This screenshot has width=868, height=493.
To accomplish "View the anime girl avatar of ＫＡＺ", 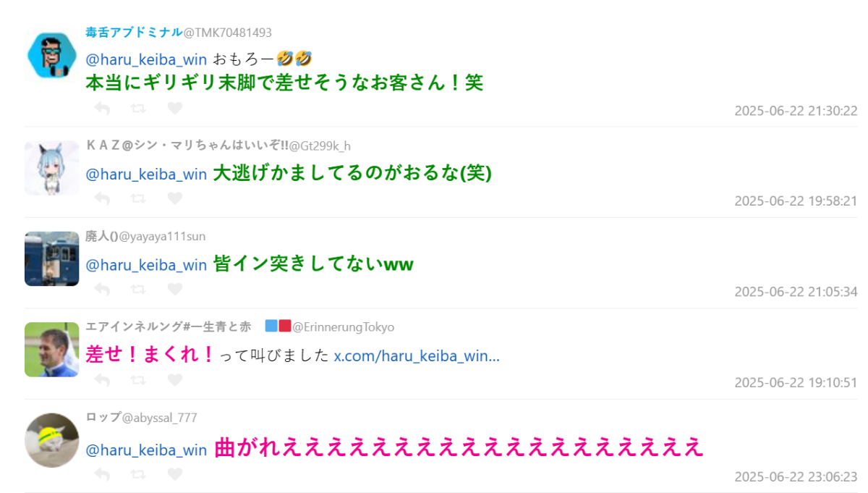I will (51, 168).
